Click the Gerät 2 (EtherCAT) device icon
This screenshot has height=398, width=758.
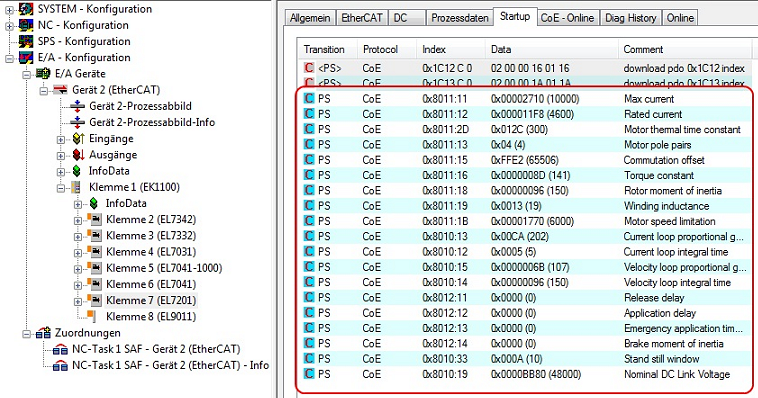coord(60,90)
